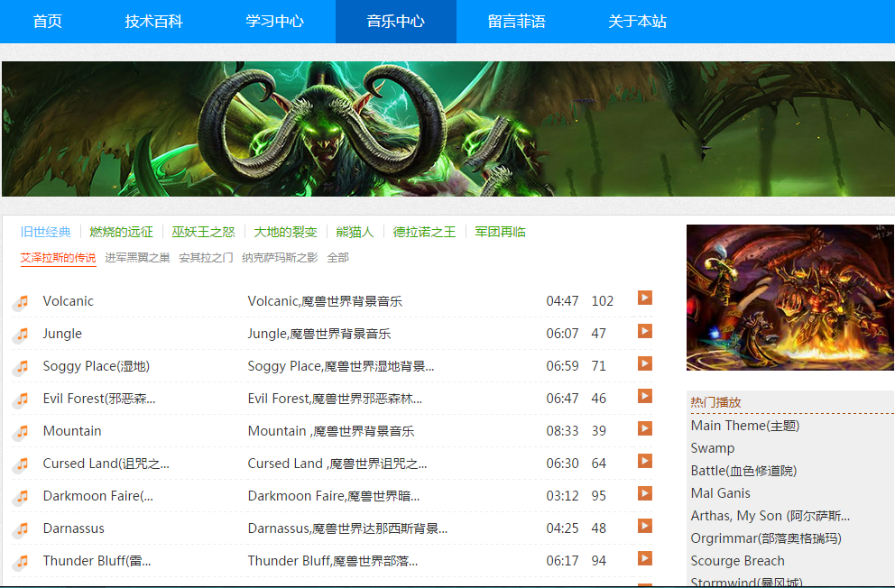This screenshot has width=895, height=588.
Task: Play the Volcanic track
Action: point(645,298)
